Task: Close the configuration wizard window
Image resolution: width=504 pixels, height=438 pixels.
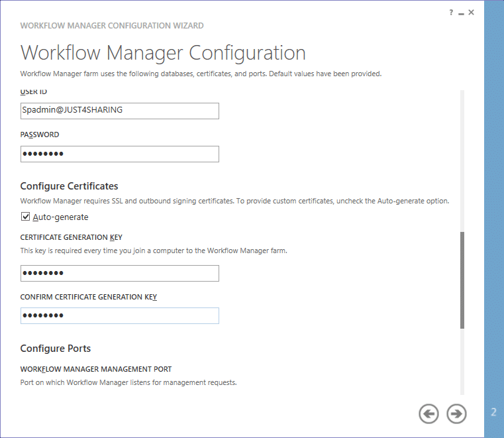Action: 471,12
